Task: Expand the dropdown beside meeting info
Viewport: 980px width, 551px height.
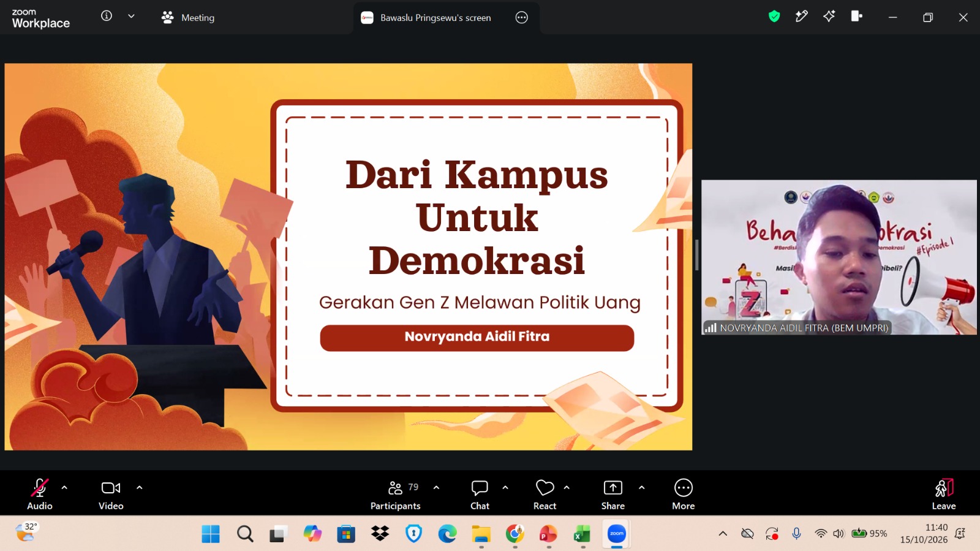Action: tap(131, 17)
